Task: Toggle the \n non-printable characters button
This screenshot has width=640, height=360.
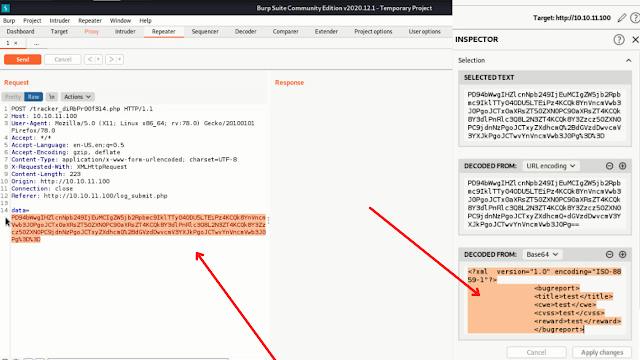Action: 51,97
